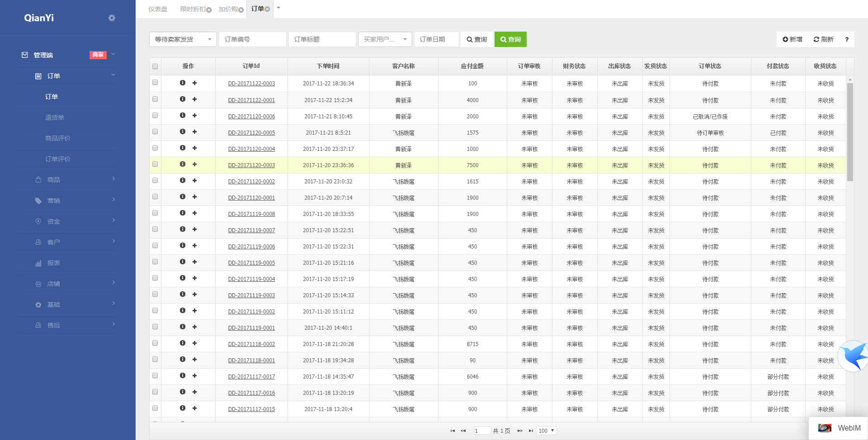The image size is (868, 440).
Task: Go to previous page of table
Action: pyautogui.click(x=463, y=431)
